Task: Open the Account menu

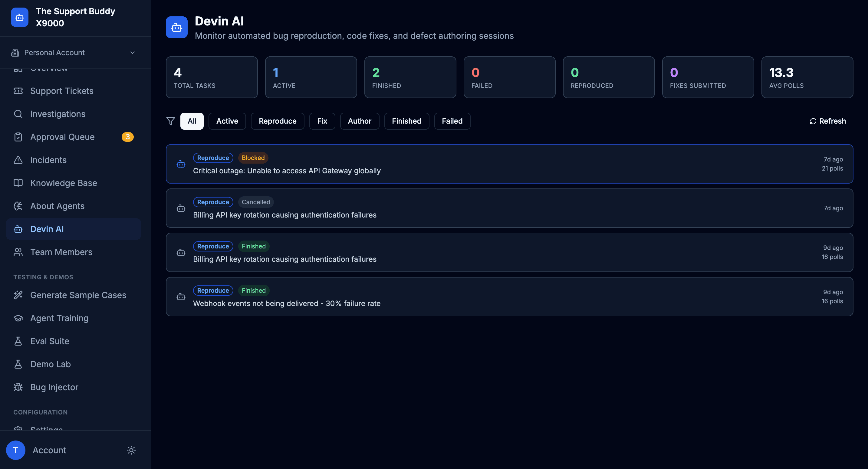Action: pyautogui.click(x=49, y=450)
